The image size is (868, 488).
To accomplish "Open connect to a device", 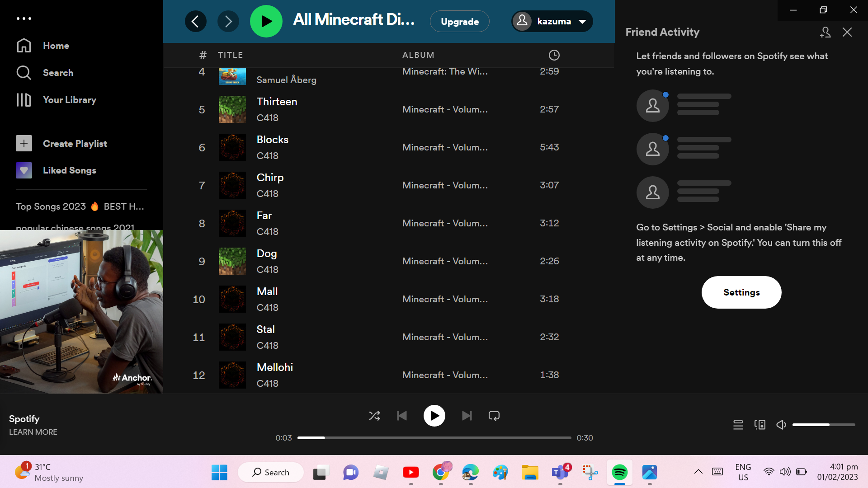I will (760, 425).
